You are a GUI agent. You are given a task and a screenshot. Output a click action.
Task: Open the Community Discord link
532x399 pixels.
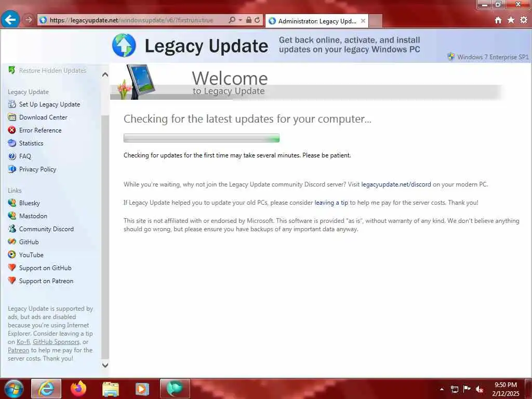pos(46,229)
